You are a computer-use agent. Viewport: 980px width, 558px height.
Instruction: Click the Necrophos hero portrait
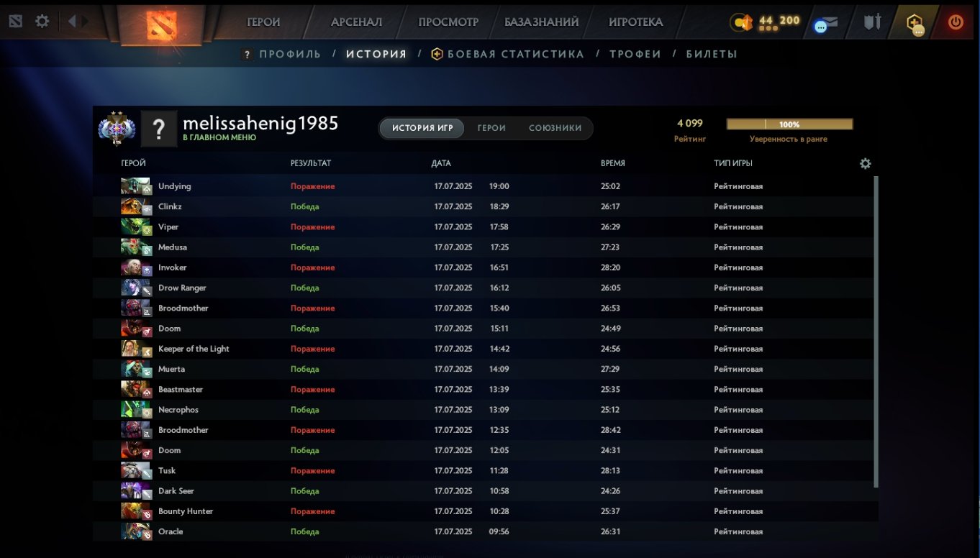pyautogui.click(x=136, y=410)
